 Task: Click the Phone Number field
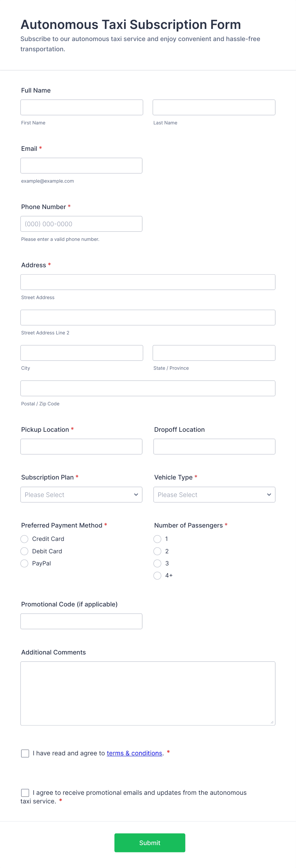pyautogui.click(x=81, y=223)
